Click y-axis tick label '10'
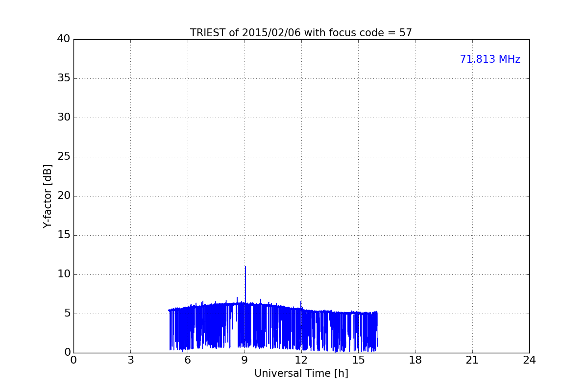 64,274
